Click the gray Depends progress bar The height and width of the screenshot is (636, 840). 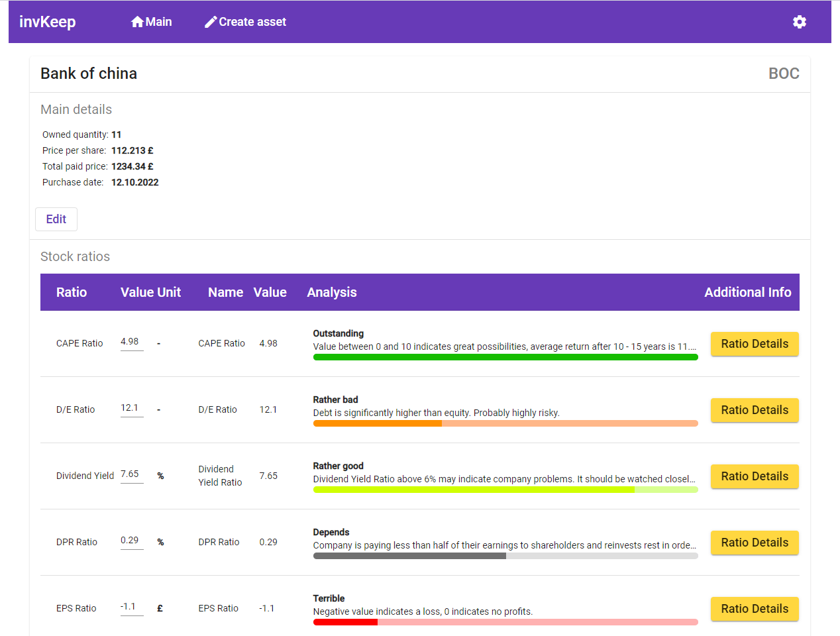pyautogui.click(x=505, y=556)
